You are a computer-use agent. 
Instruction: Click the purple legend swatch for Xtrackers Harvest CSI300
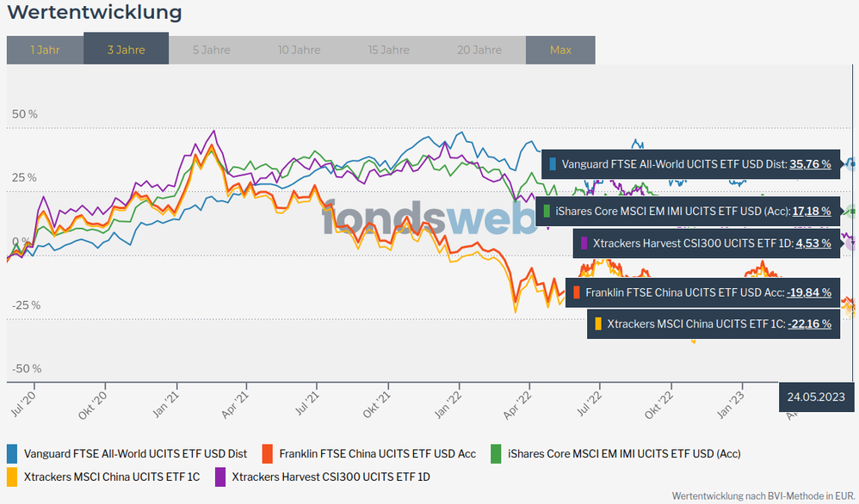[220, 476]
